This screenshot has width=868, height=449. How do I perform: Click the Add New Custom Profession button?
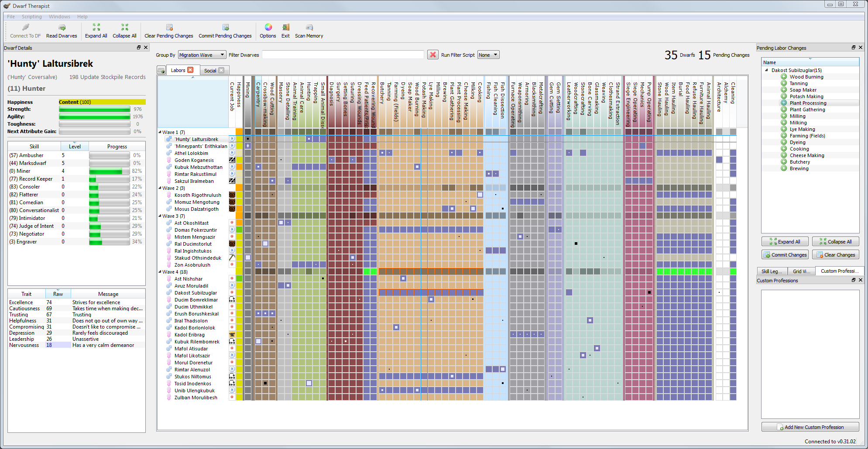click(x=810, y=427)
